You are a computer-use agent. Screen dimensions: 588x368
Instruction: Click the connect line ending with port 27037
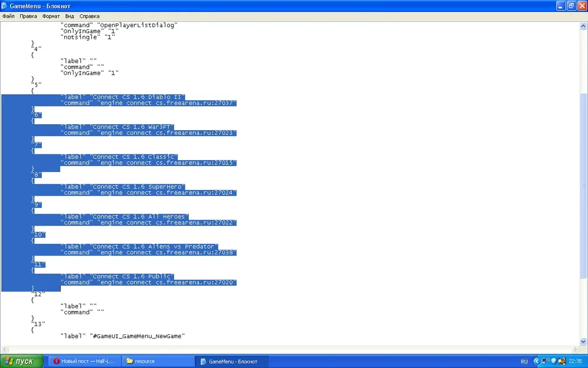click(149, 103)
